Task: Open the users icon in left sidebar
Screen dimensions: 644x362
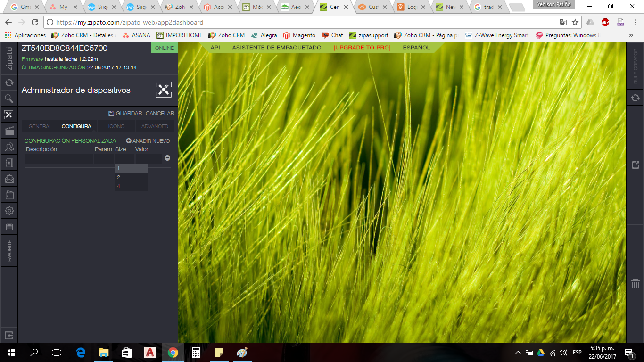Action: click(x=9, y=147)
